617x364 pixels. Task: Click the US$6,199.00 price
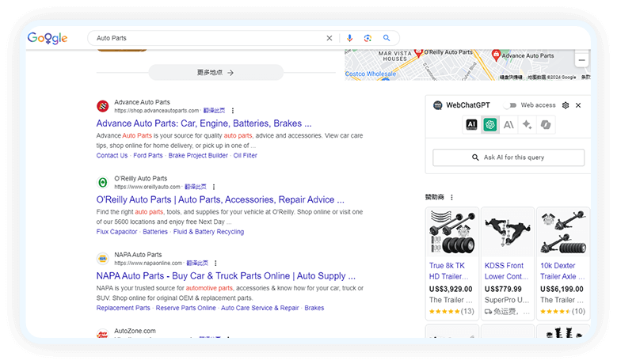(x=562, y=290)
